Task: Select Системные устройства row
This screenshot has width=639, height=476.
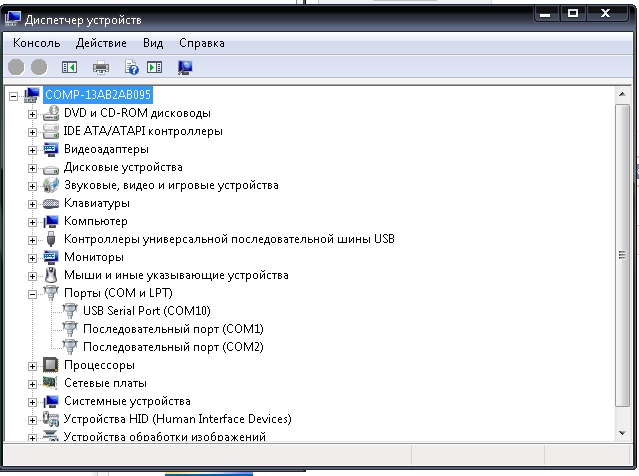Action: coord(127,401)
